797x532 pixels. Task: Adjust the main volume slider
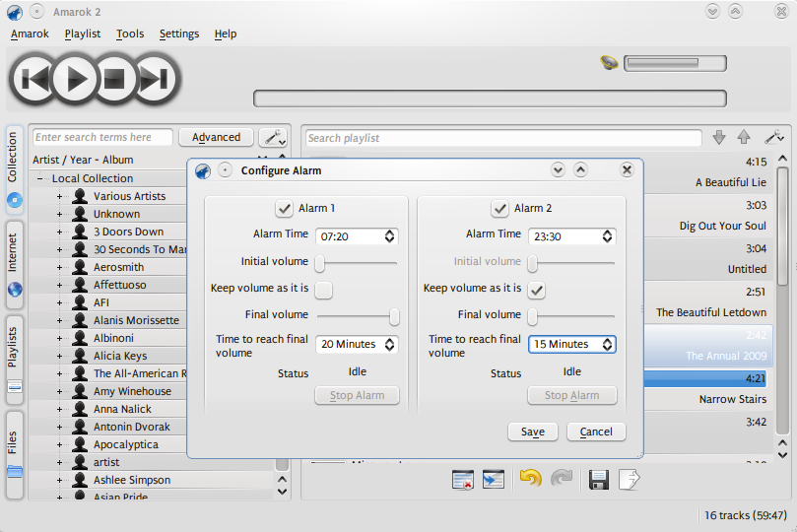click(675, 63)
